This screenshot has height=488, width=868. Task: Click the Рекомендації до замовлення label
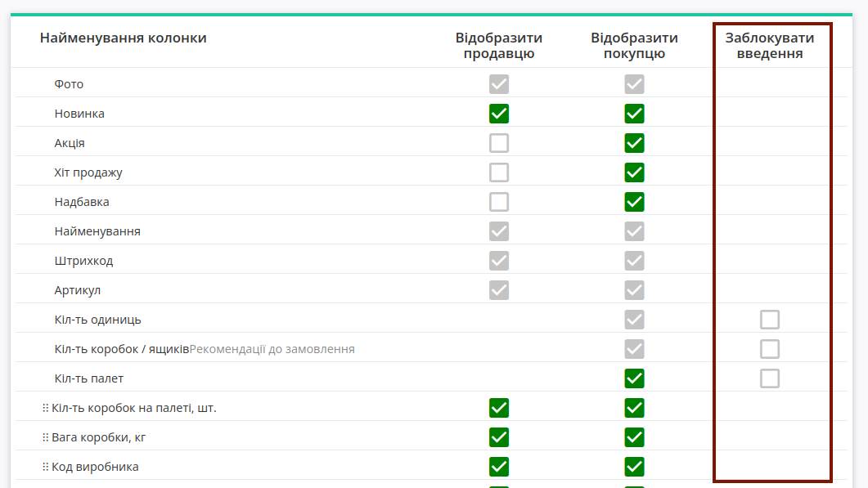tap(272, 349)
